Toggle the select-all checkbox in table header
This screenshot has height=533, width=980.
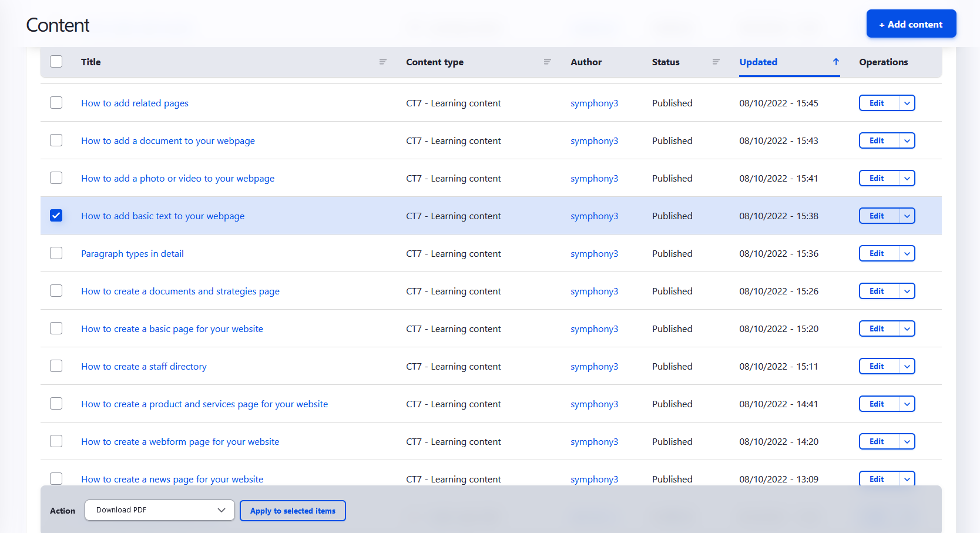(x=56, y=62)
